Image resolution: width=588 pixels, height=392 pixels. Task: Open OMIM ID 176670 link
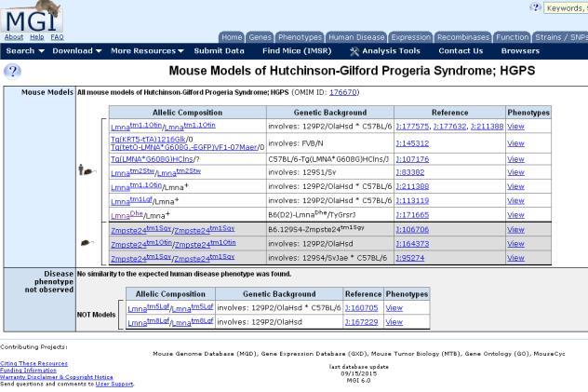click(342, 92)
